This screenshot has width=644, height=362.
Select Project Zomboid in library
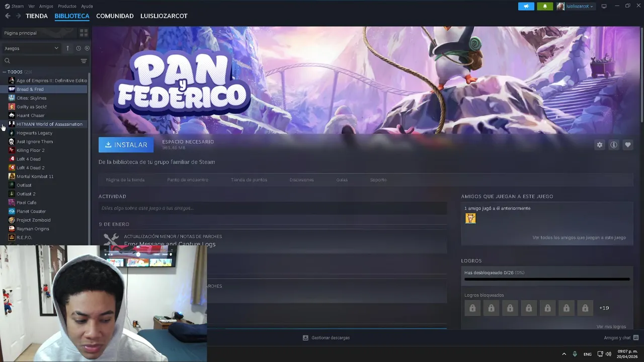point(48,220)
